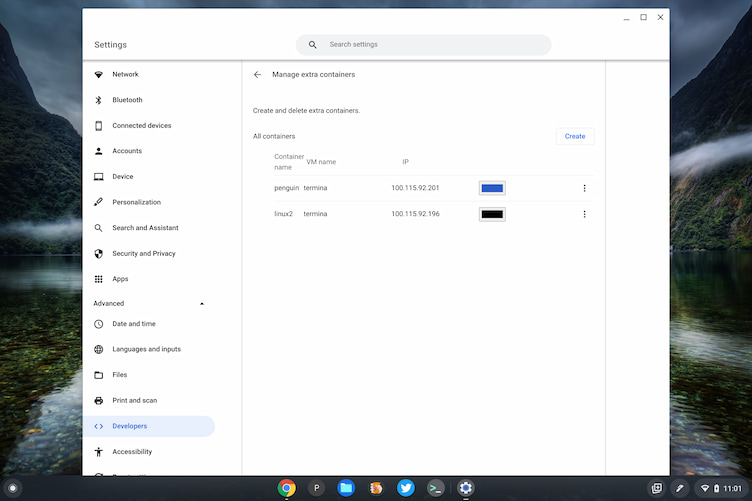Click the Accounts person icon
Viewport: 752px width, 501px height.
pos(99,151)
